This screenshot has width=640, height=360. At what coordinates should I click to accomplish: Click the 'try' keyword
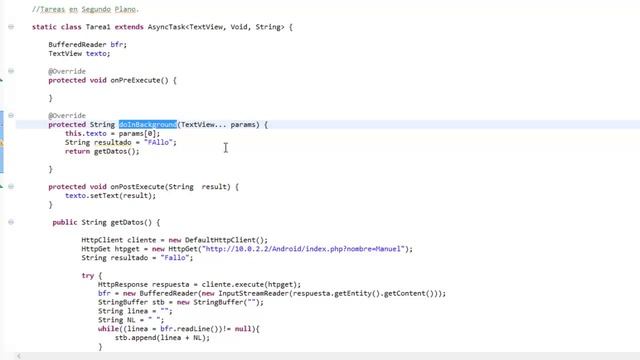click(87, 276)
